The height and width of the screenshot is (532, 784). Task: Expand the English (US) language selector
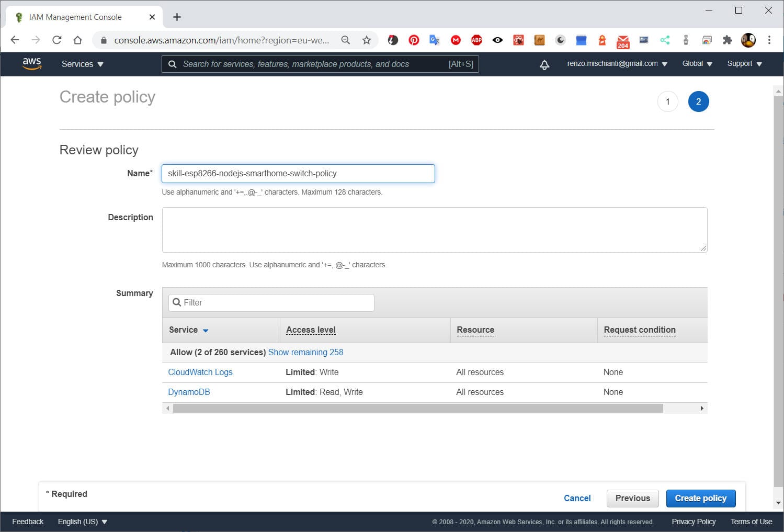pyautogui.click(x=82, y=521)
